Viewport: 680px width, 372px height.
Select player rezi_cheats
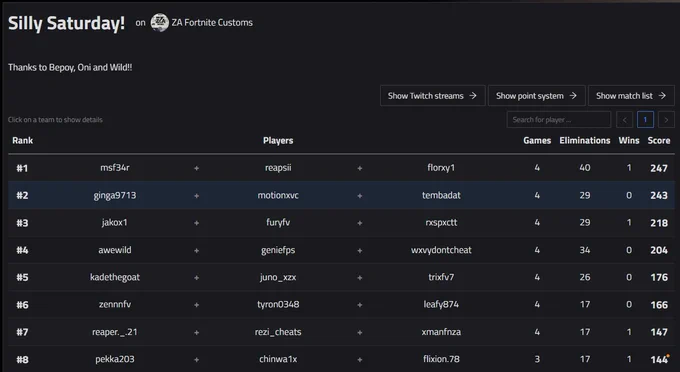278,332
